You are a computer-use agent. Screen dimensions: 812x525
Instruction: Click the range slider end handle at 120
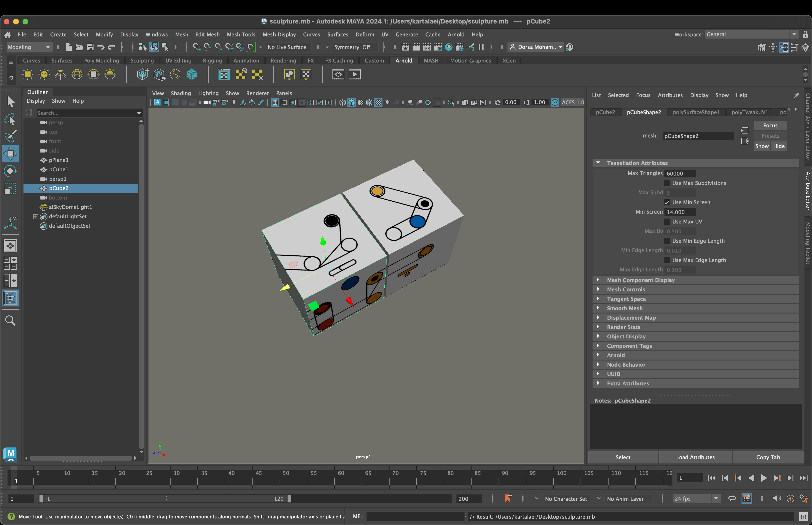coord(289,498)
